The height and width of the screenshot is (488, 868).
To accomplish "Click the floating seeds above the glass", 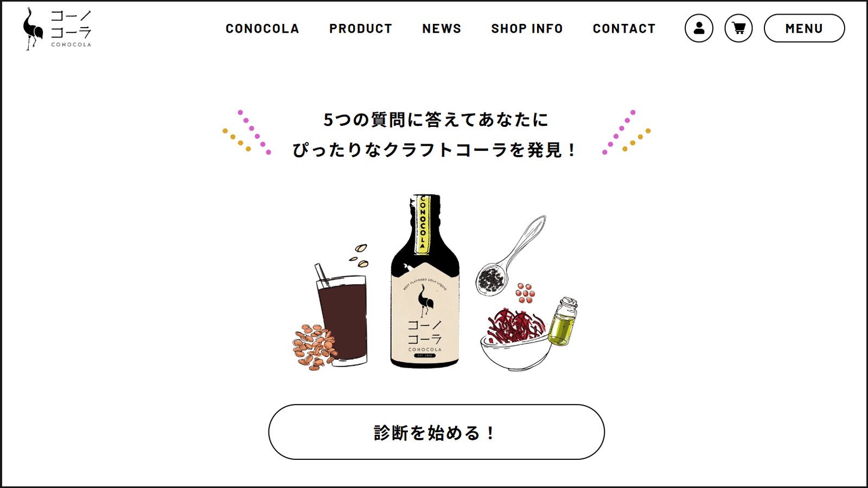I will tap(360, 256).
